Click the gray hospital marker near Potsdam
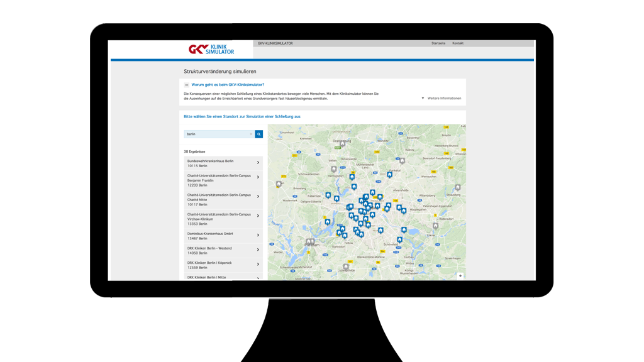This screenshot has width=644, height=362. pos(309,241)
